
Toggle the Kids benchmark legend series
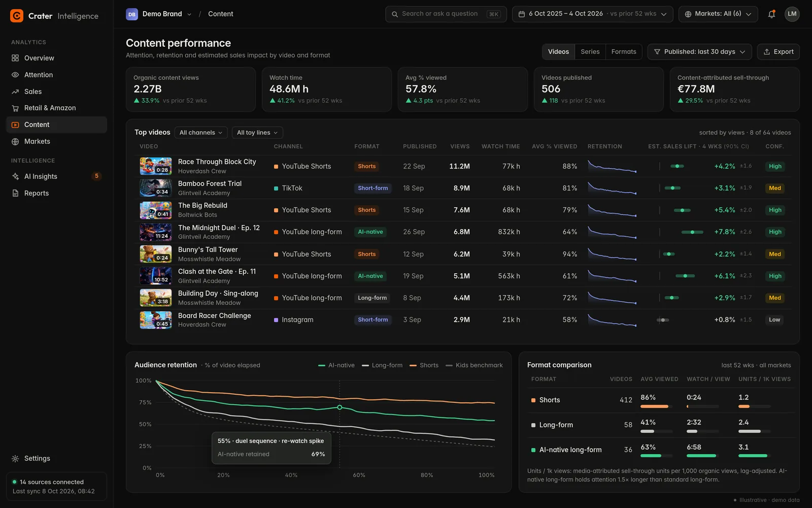[x=474, y=365]
